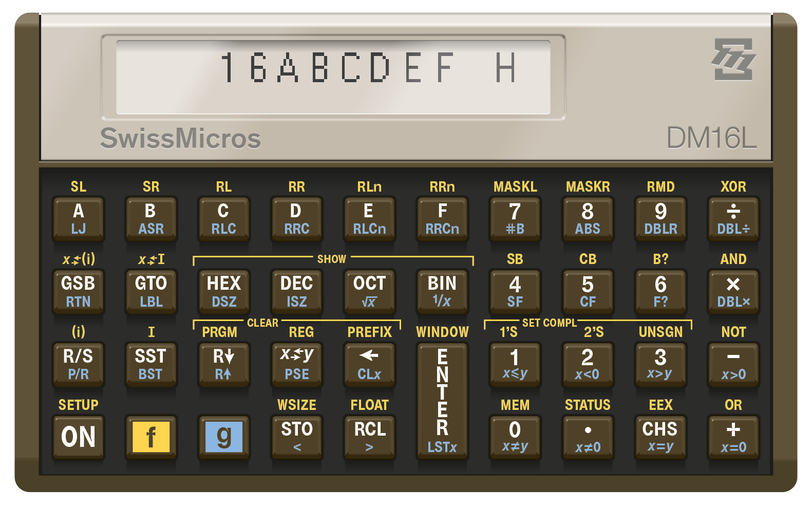812x507 pixels.
Task: Click the LCD display showing 16ABCDEF H
Action: [x=333, y=77]
